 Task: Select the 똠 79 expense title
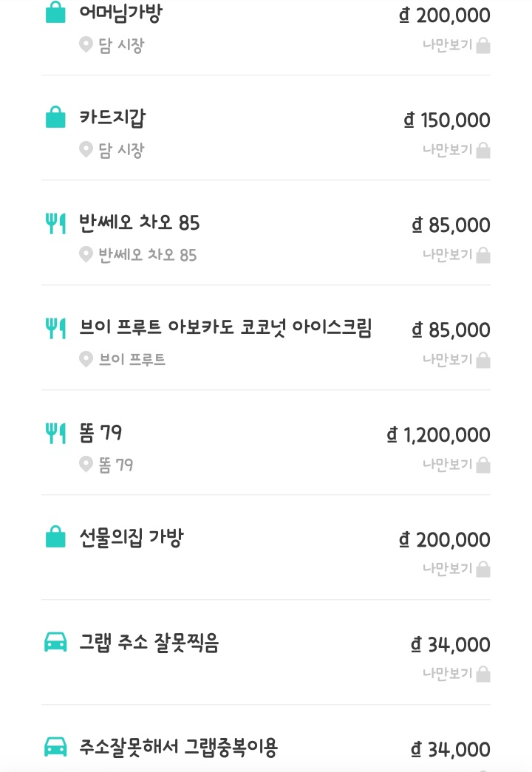click(x=100, y=433)
